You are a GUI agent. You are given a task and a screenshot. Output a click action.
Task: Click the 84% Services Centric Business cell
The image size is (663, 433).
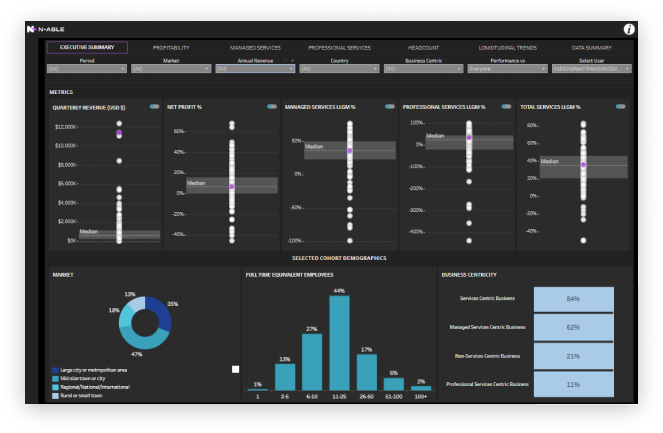click(x=573, y=299)
